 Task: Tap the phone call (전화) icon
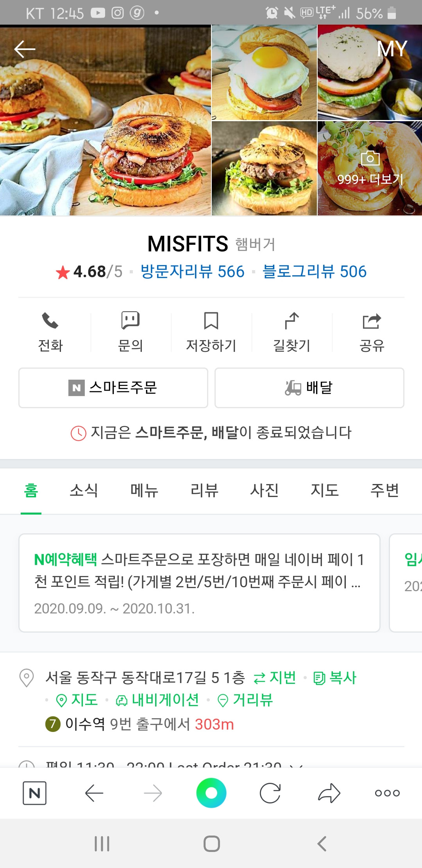point(50,321)
